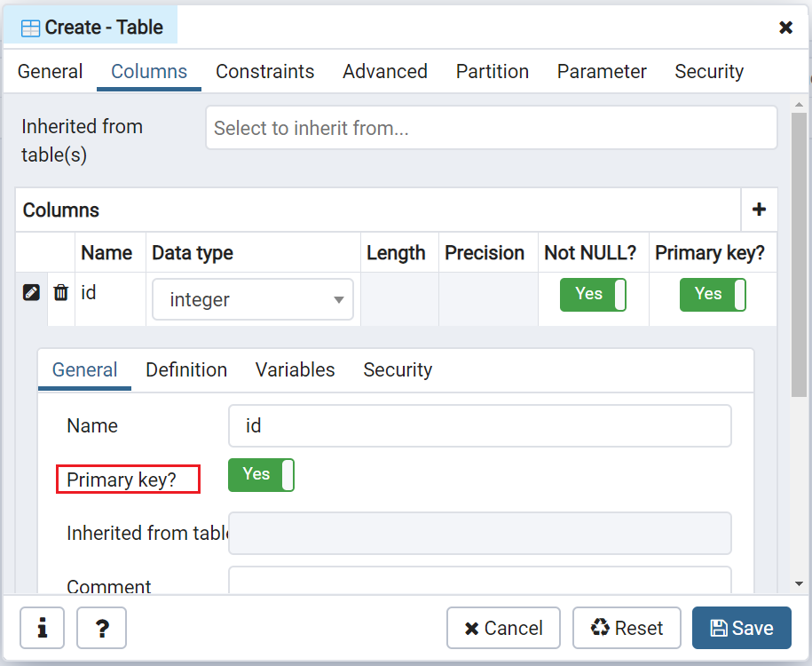The image size is (812, 666).
Task: Cancel the table creation
Action: pos(503,628)
